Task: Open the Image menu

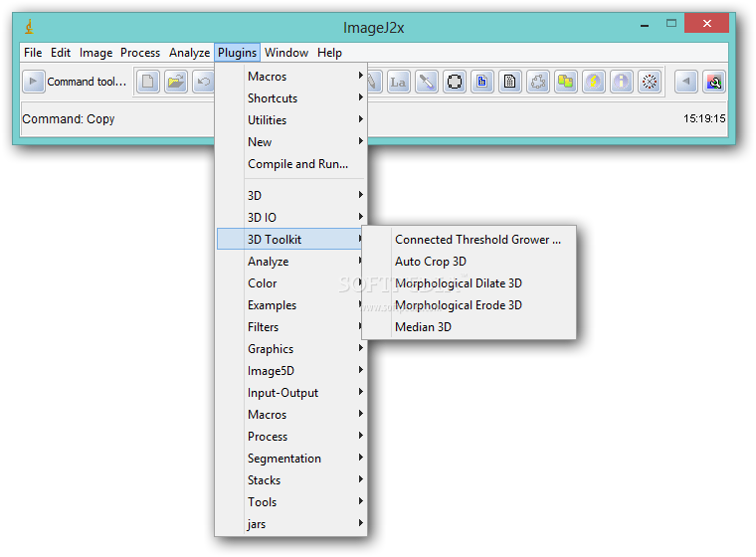Action: coord(95,53)
